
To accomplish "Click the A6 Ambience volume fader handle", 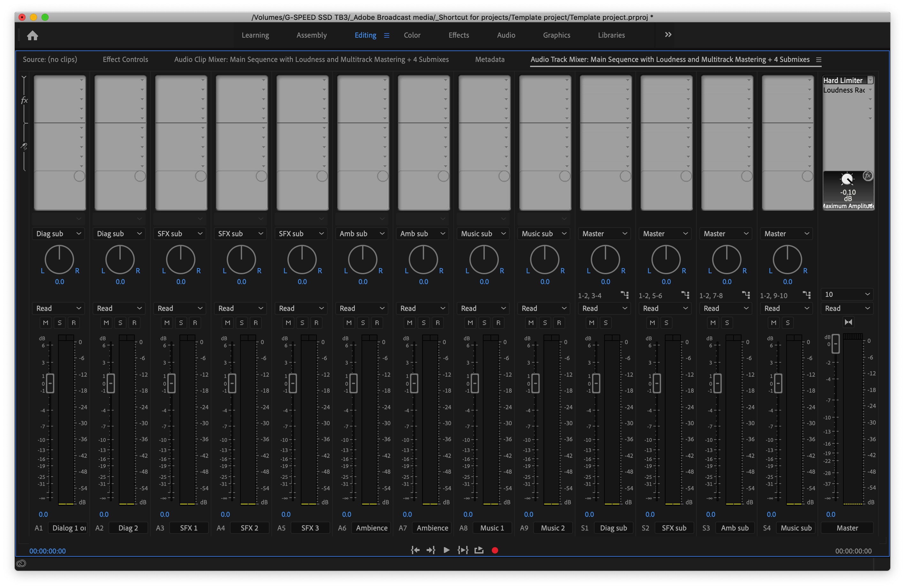I will pos(353,383).
